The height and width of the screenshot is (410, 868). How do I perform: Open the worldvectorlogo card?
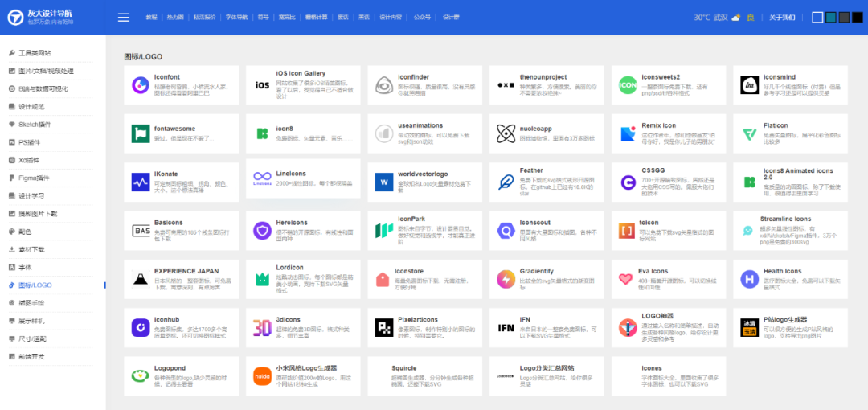point(425,182)
